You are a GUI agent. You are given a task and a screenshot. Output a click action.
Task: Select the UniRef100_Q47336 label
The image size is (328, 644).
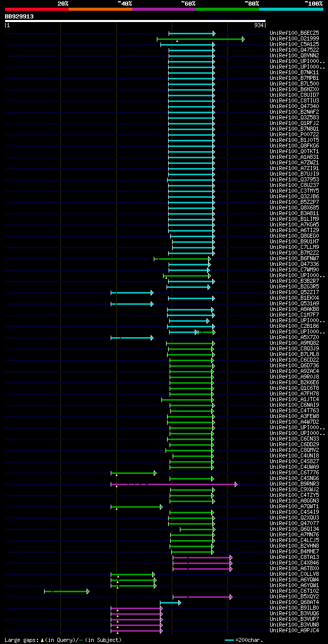point(295,264)
